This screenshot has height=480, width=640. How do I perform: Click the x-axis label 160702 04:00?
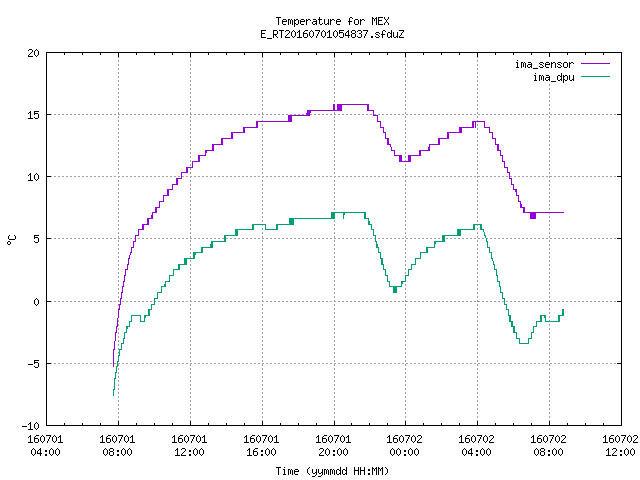[x=476, y=446]
